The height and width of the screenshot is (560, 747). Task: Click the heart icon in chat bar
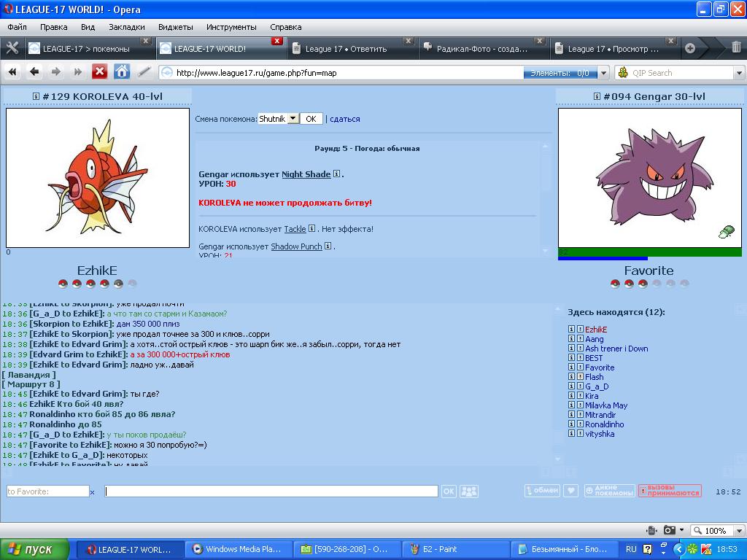pos(570,491)
